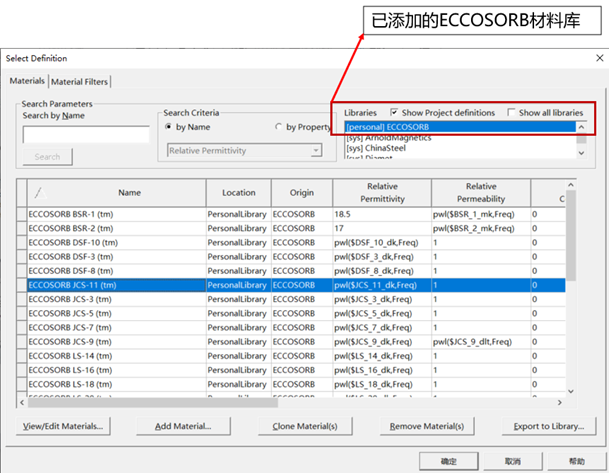The width and height of the screenshot is (609, 473).
Task: Select material ECCOSORB BSR-2 (tm)
Action: pos(117,228)
